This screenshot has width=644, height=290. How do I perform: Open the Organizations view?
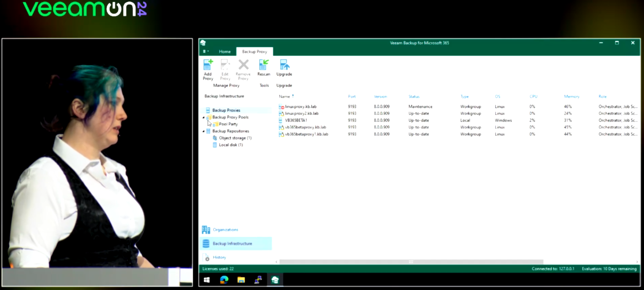236,230
